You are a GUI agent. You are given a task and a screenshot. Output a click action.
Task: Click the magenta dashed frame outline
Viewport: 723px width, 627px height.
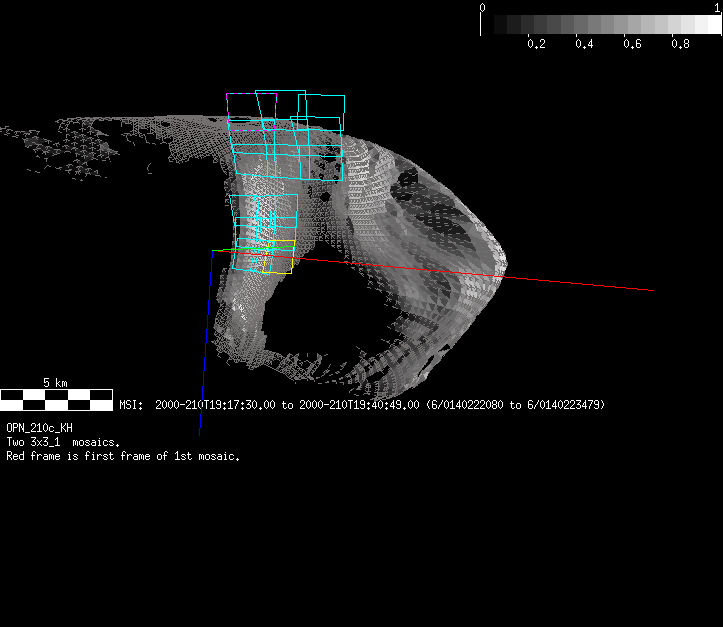[x=252, y=129]
